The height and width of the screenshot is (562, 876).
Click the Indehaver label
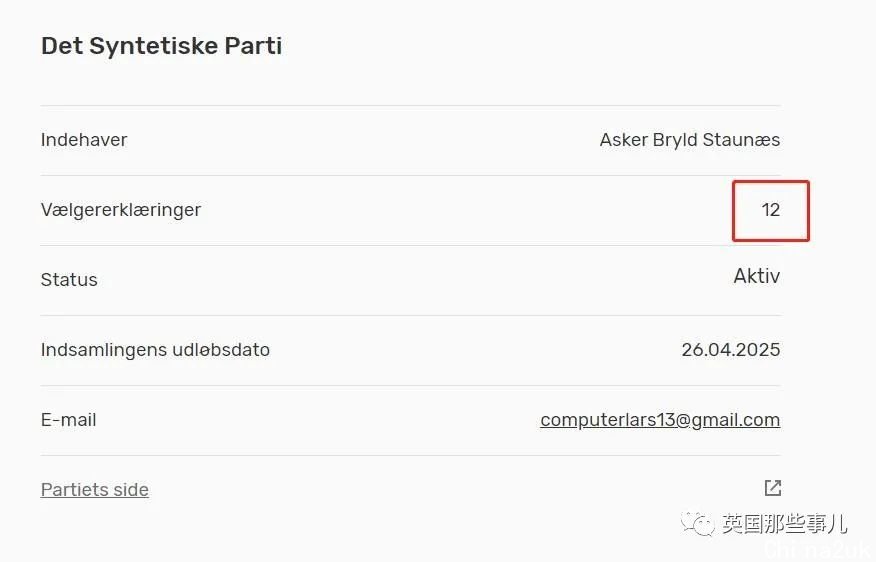(84, 140)
